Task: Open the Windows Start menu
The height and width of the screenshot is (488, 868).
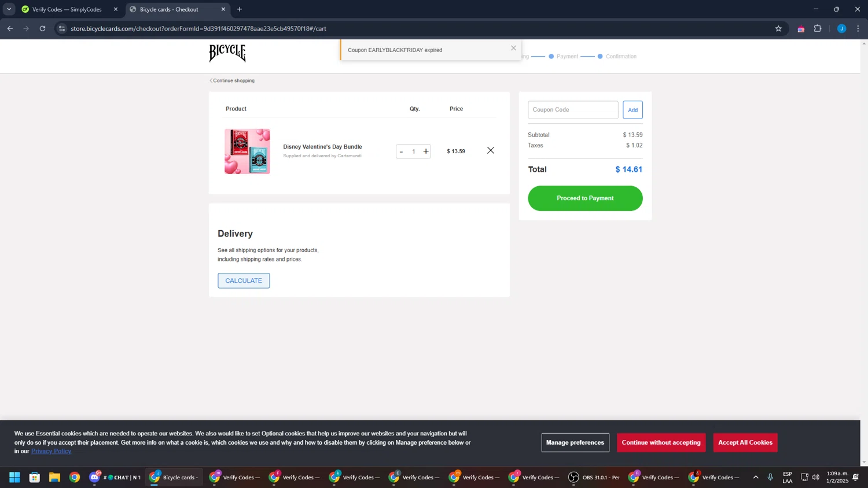Action: click(14, 477)
